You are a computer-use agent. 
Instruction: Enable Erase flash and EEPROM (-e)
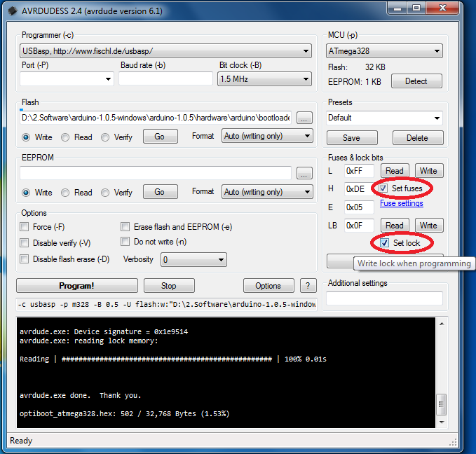(x=125, y=227)
